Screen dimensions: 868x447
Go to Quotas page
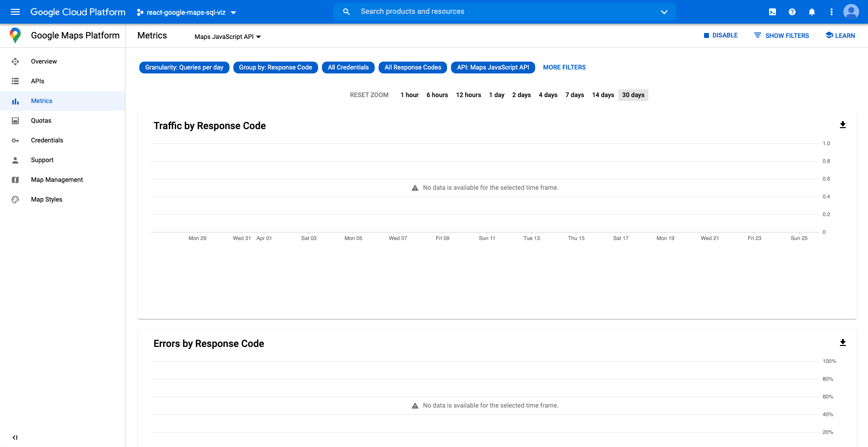(x=63, y=121)
